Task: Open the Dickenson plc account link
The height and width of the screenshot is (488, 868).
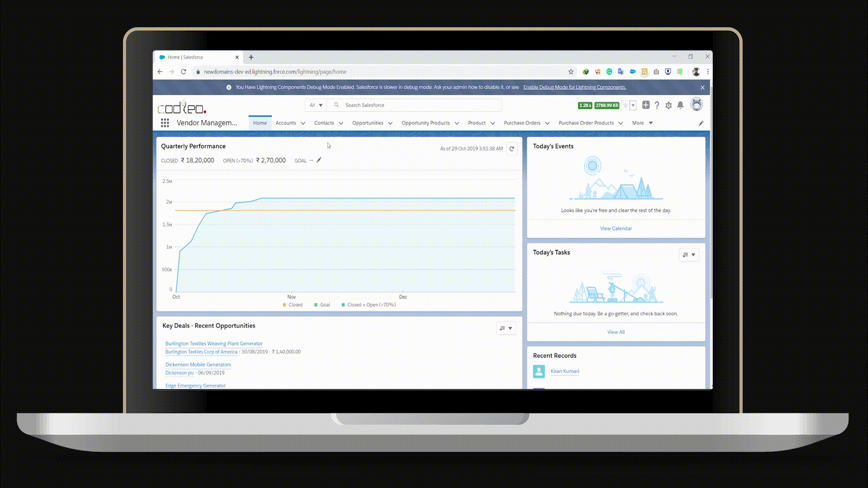Action: tap(179, 373)
